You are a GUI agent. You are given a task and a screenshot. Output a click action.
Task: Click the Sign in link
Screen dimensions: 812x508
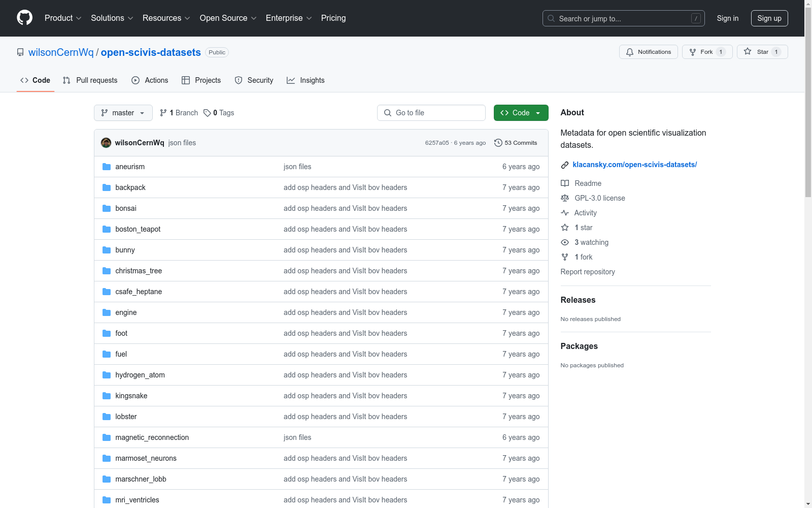tap(728, 18)
